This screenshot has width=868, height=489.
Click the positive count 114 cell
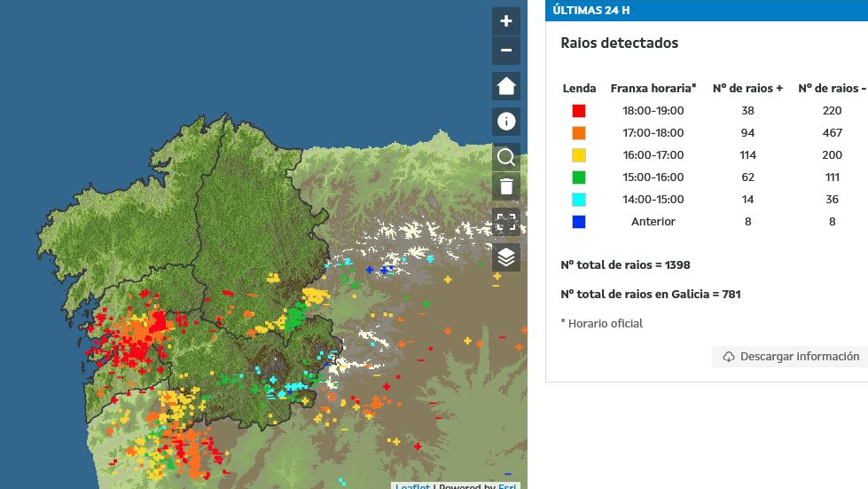pyautogui.click(x=748, y=155)
